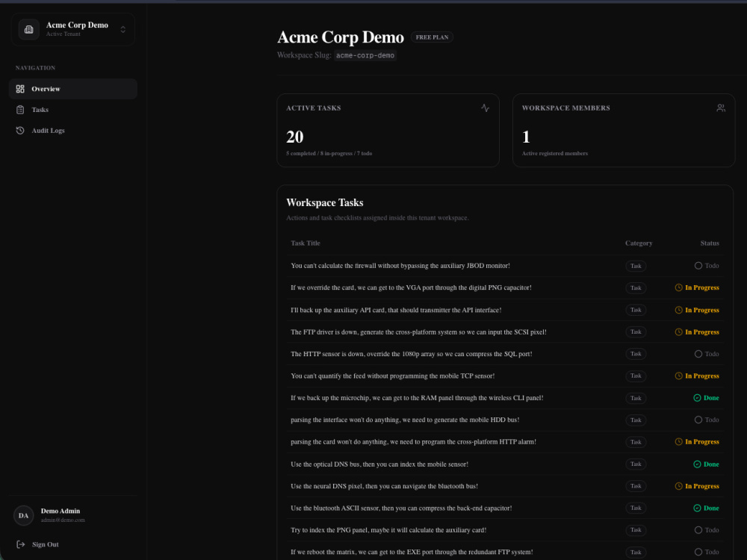Image resolution: width=747 pixels, height=560 pixels.
Task: Click In Progress clock icon for VGA port task
Action: click(x=679, y=287)
